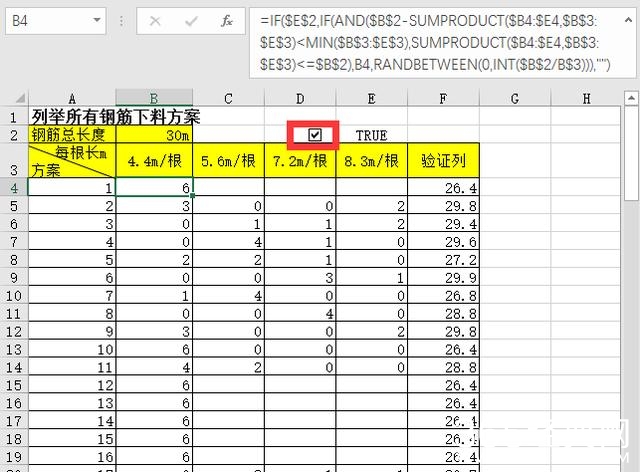Click the Select All corner triangle
640x472 pixels.
pos(14,98)
